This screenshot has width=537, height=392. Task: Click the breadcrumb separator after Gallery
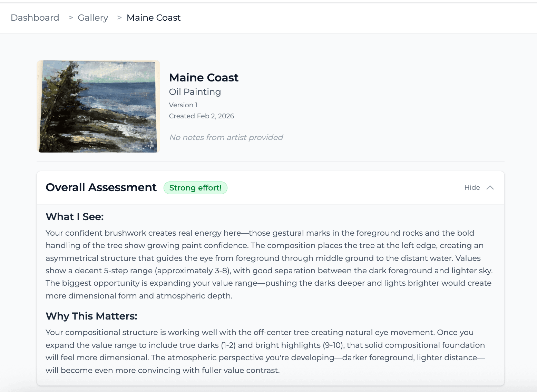pyautogui.click(x=119, y=18)
